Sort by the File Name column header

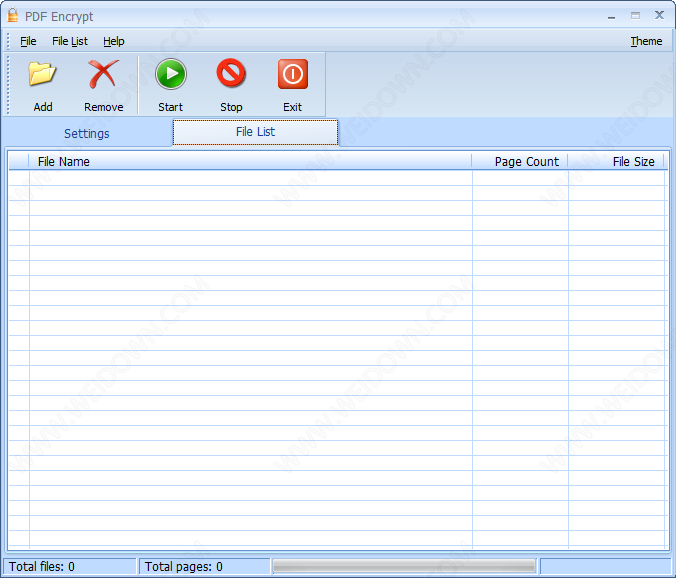(250, 162)
